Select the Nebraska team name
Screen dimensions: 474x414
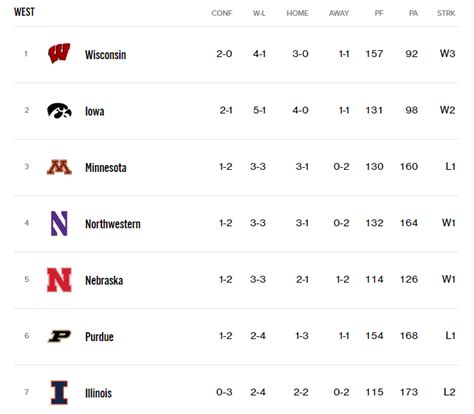[x=104, y=280]
